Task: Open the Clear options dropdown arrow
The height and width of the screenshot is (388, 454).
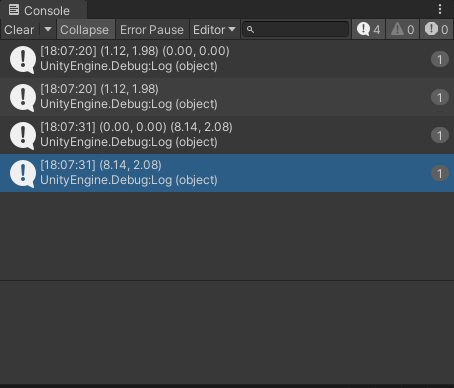Action: [48, 29]
